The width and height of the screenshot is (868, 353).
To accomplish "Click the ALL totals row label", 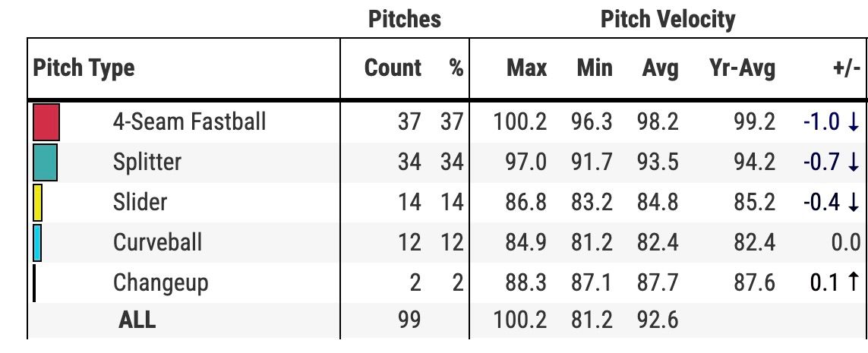I will point(137,320).
